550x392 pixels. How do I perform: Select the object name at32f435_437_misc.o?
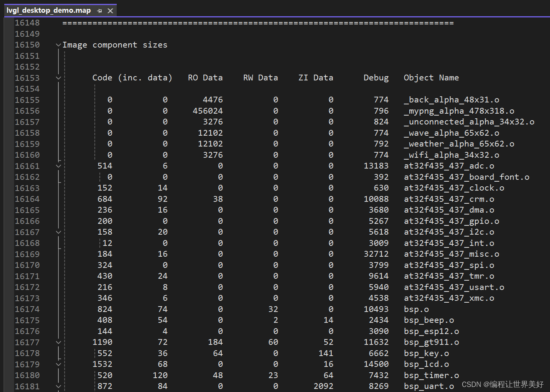coord(451,254)
